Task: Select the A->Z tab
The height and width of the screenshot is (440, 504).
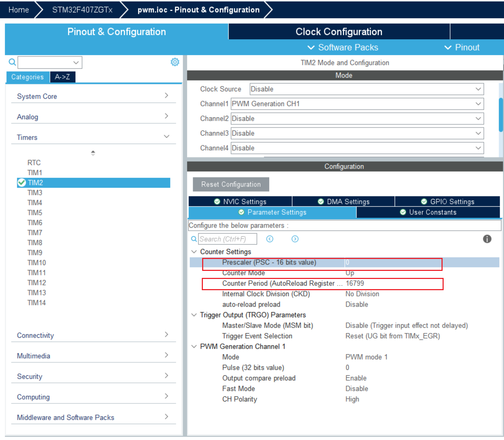Action: pyautogui.click(x=62, y=77)
